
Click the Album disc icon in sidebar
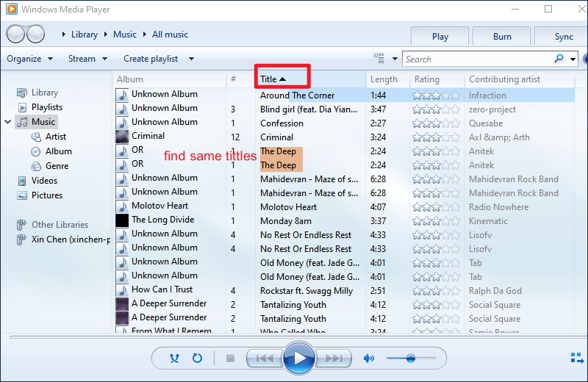point(35,151)
